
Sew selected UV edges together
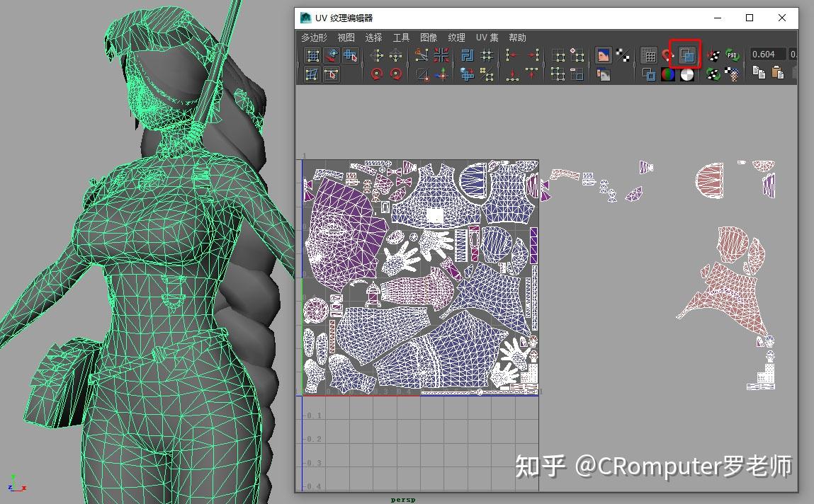pos(441,55)
